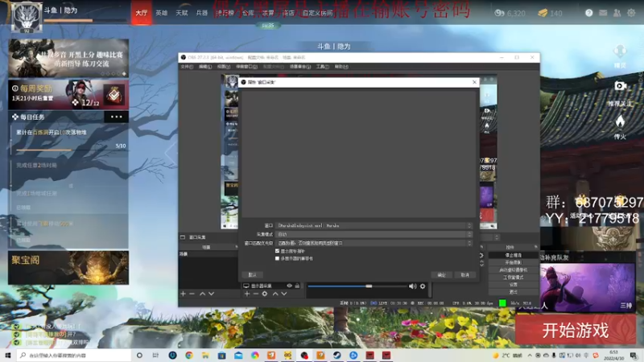Click 启动虚拟摄像机 in OBS controls
The width and height of the screenshot is (644, 362).
point(514,270)
